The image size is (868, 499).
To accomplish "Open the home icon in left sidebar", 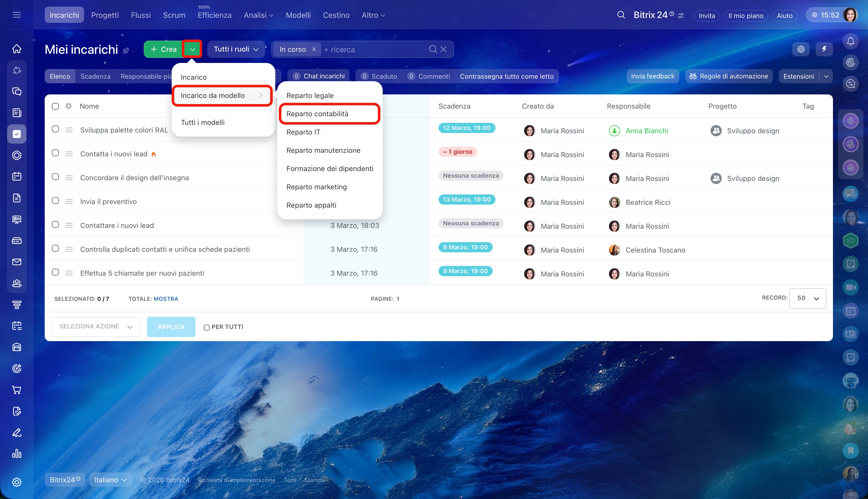I will click(17, 49).
